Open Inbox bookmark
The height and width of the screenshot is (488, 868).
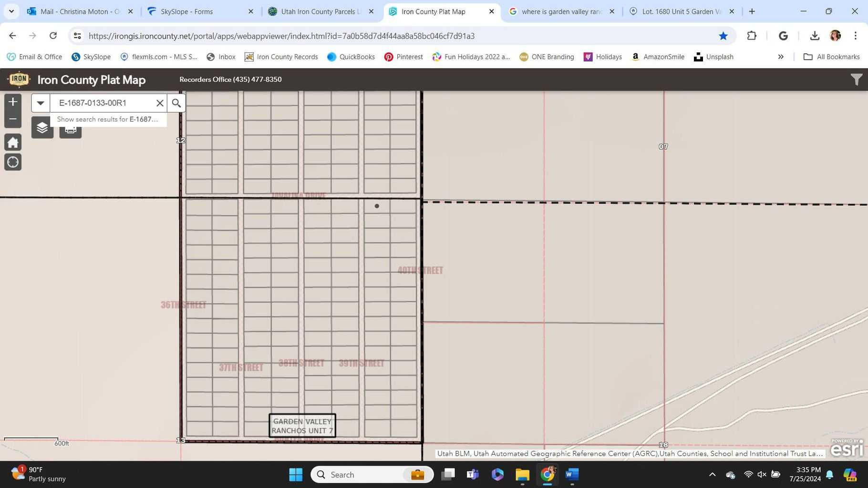click(221, 57)
